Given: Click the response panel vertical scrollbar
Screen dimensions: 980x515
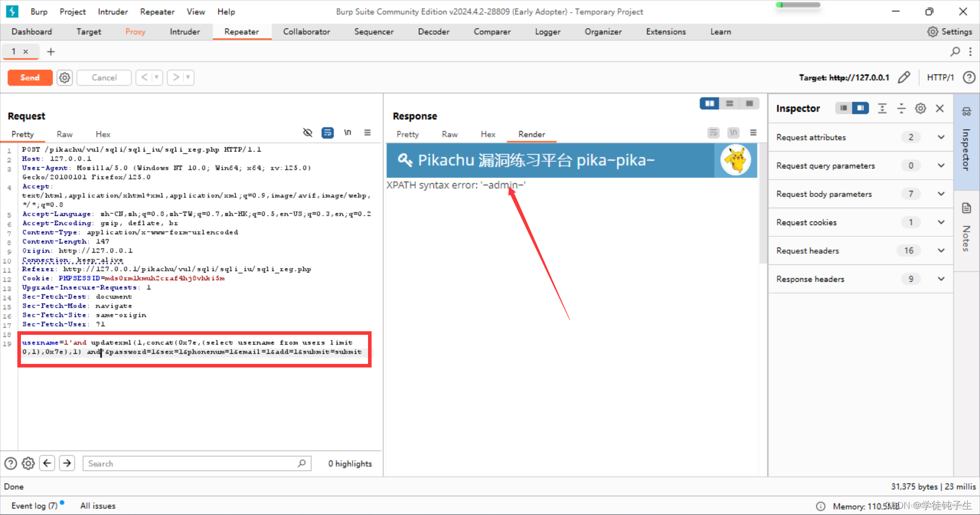Looking at the screenshot, I should [x=763, y=203].
